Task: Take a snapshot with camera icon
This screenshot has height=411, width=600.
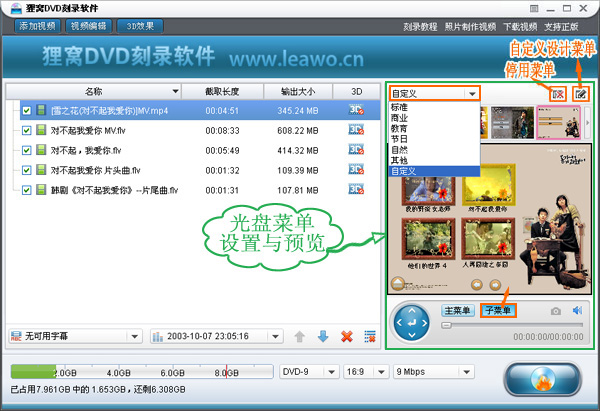Action: click(x=556, y=311)
